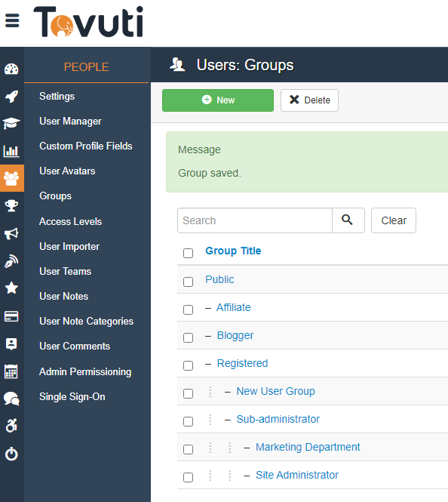Open the megaphone announcements icon

pos(11,234)
